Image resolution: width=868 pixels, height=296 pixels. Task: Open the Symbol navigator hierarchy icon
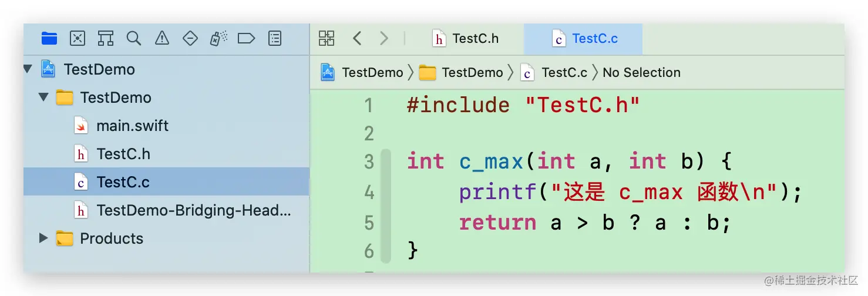[x=106, y=39]
